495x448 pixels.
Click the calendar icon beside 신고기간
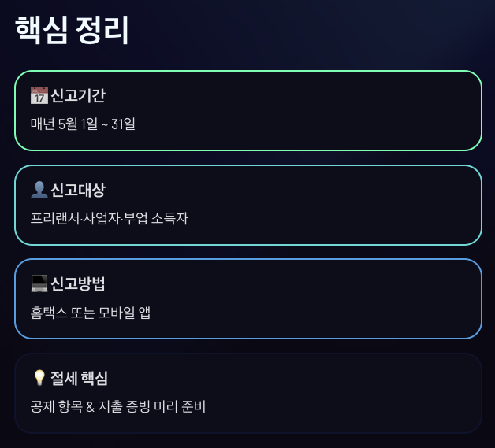click(39, 95)
